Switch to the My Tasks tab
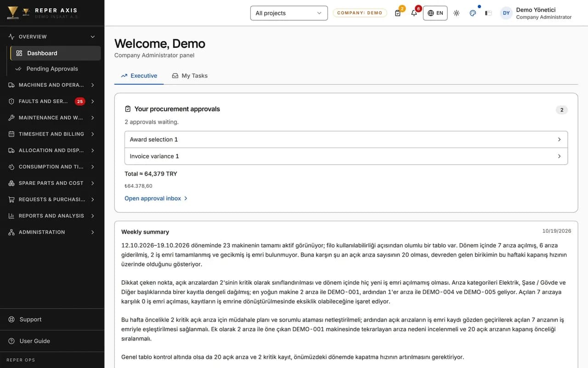Viewport: 588px width, 368px height. tap(190, 76)
